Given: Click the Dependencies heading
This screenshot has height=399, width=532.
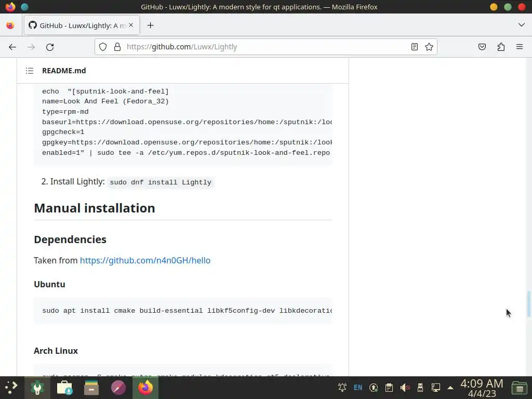Looking at the screenshot, I should pyautogui.click(x=70, y=240).
